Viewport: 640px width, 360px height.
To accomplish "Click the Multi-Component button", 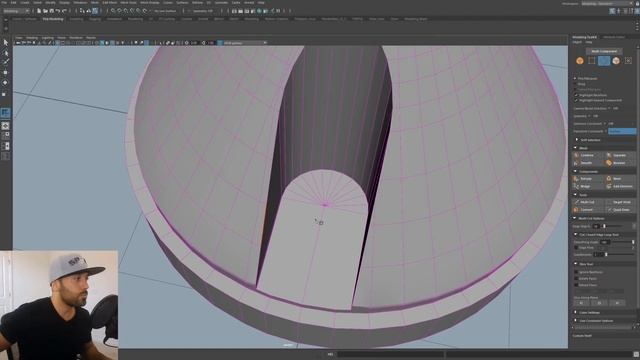I will click(604, 51).
